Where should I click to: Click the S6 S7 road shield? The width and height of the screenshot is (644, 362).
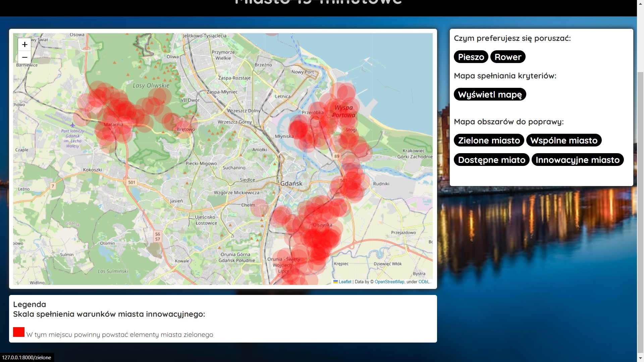pos(158,237)
